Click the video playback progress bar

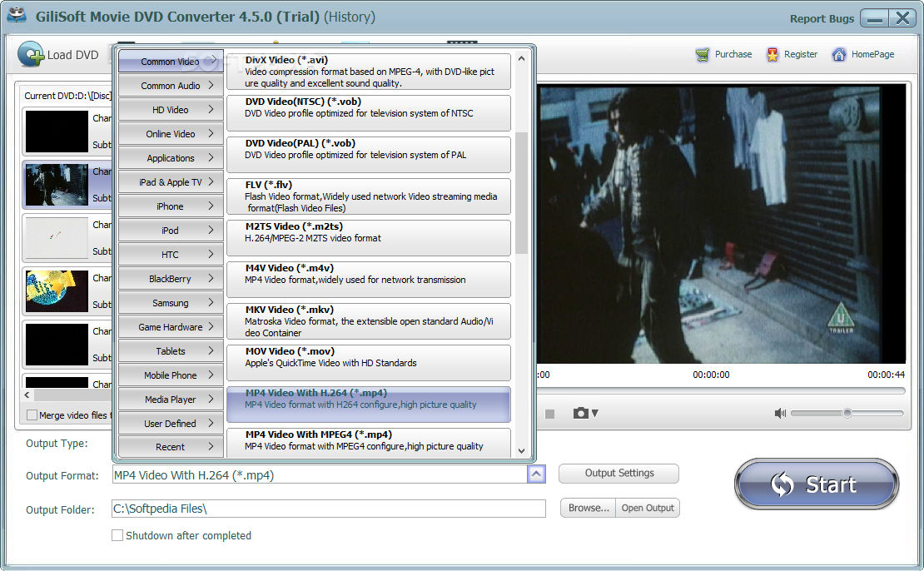[720, 390]
